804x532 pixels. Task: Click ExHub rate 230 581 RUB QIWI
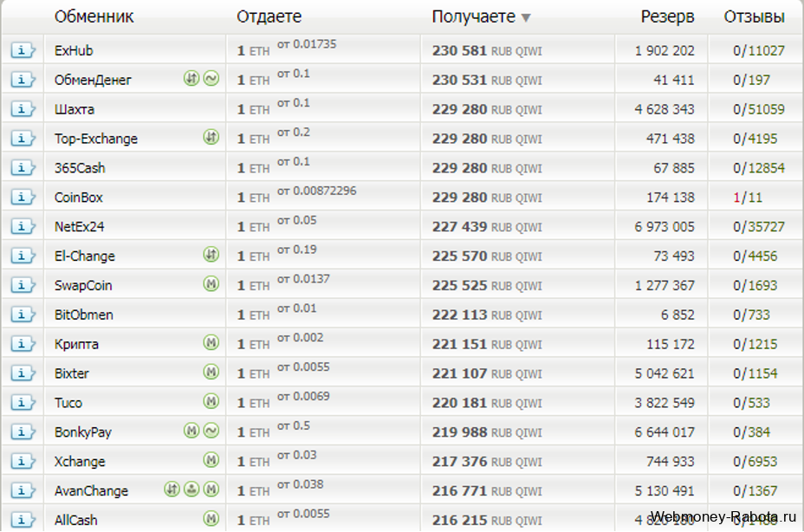point(487,50)
